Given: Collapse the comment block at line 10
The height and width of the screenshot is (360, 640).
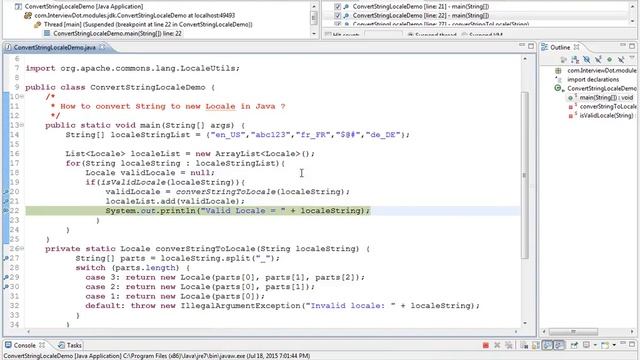Looking at the screenshot, I should click(22, 97).
